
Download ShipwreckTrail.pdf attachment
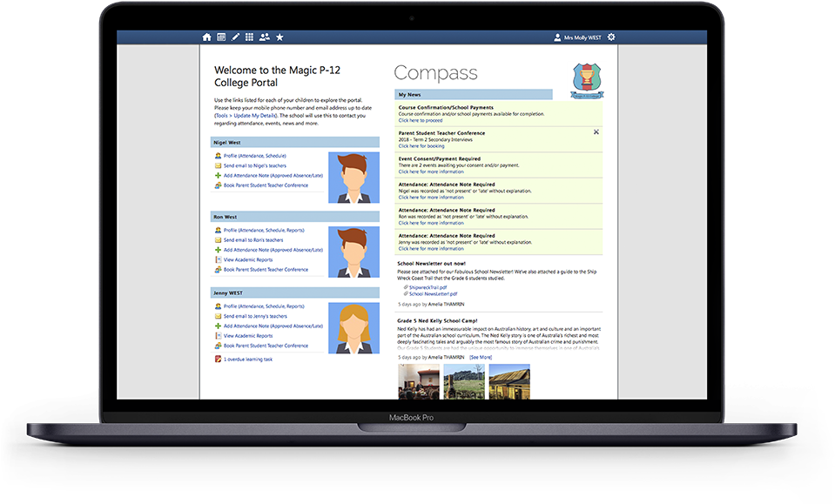click(428, 286)
